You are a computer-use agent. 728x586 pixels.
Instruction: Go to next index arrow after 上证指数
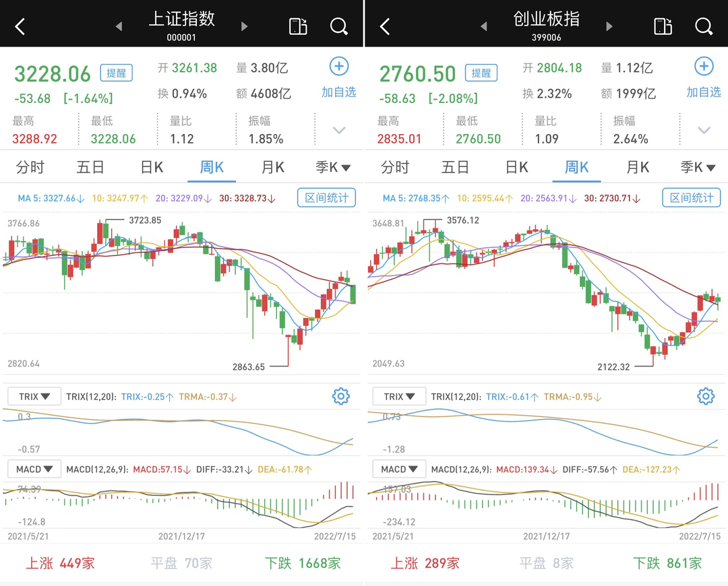244,27
